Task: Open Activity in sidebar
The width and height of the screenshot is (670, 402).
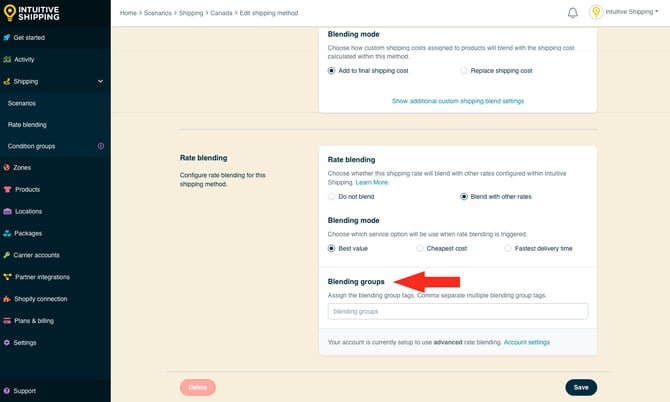Action: click(24, 59)
